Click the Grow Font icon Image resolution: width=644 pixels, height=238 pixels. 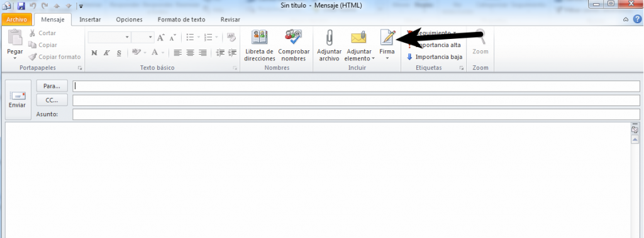coord(161,37)
